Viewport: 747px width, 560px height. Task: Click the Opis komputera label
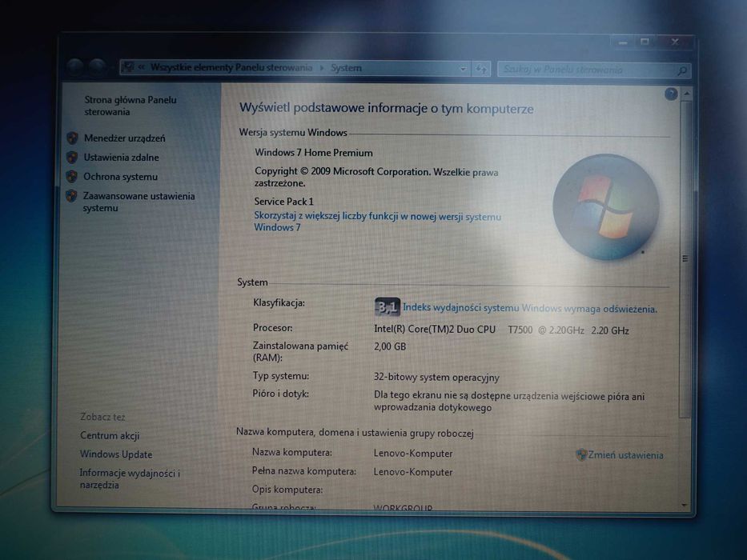coord(287,490)
